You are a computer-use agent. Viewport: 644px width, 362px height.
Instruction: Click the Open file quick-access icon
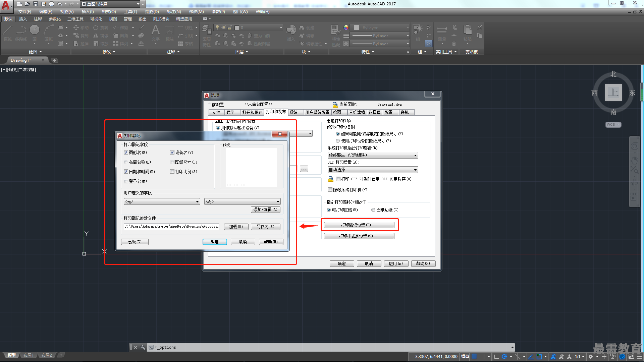pyautogui.click(x=27, y=4)
